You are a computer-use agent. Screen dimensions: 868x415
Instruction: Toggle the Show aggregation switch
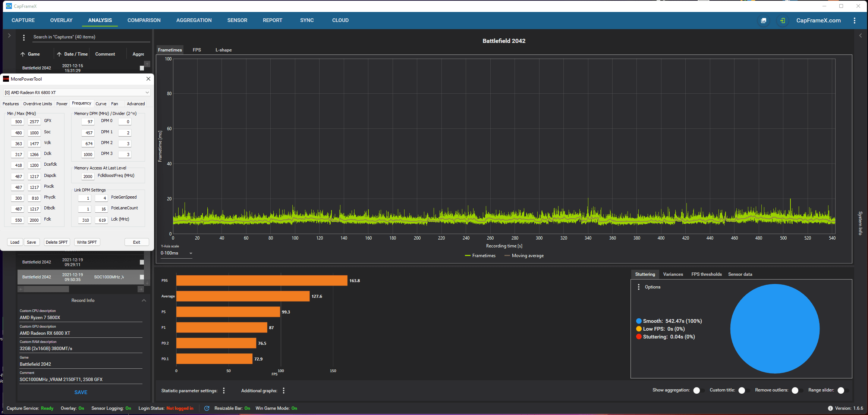coord(699,390)
